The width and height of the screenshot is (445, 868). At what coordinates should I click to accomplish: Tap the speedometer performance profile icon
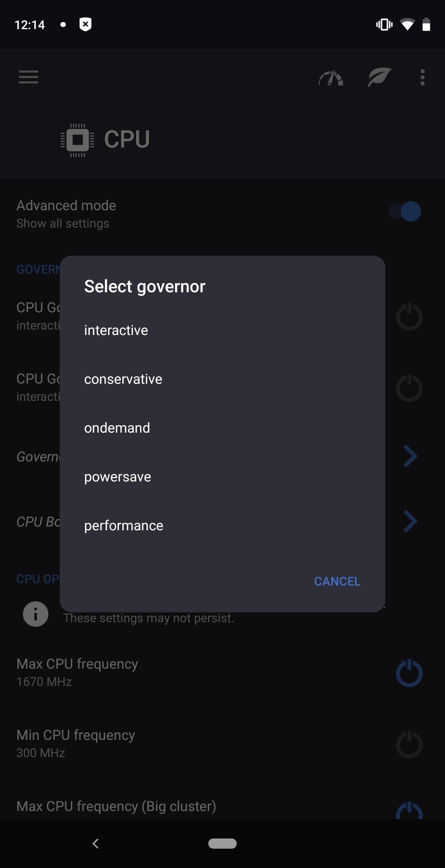[x=331, y=78]
